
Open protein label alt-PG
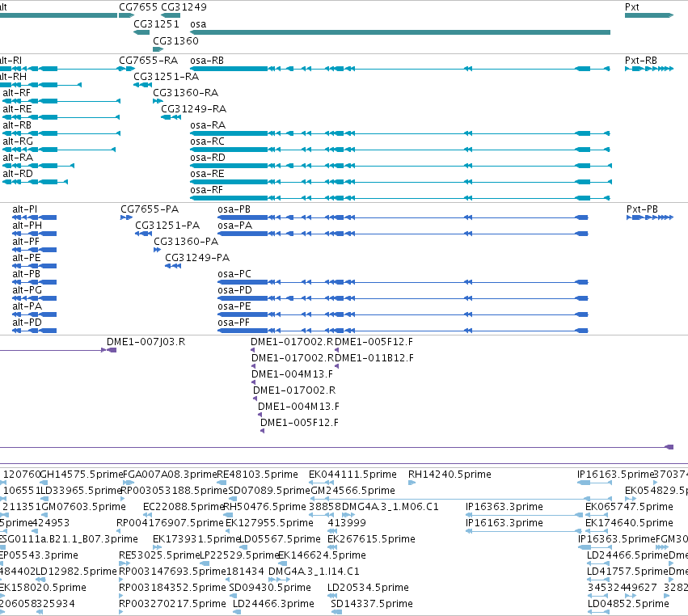pyautogui.click(x=27, y=290)
